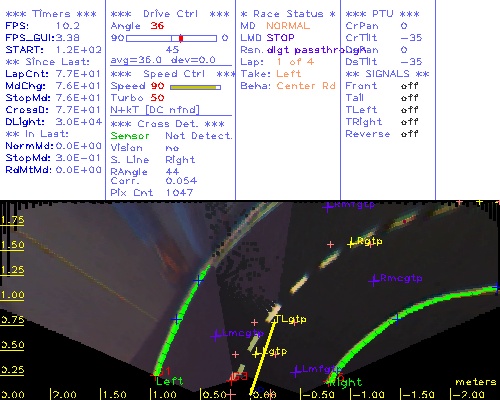
Task: Click the yellow Speed bar
Action: tap(195, 87)
